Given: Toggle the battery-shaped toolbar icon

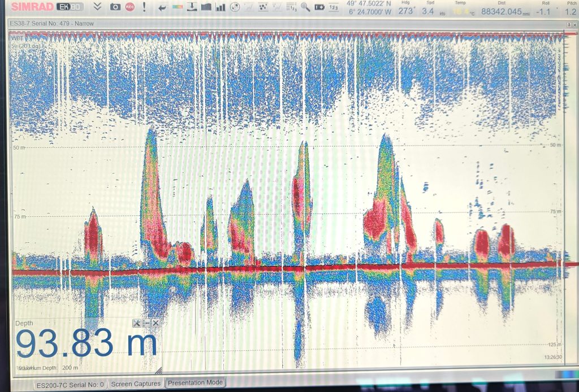Looking at the screenshot, I should (x=319, y=7).
